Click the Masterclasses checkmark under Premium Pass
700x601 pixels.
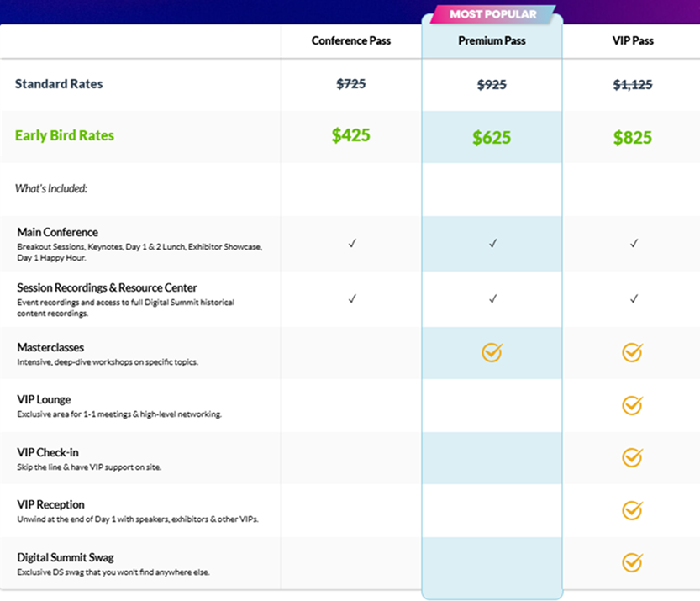click(x=492, y=353)
